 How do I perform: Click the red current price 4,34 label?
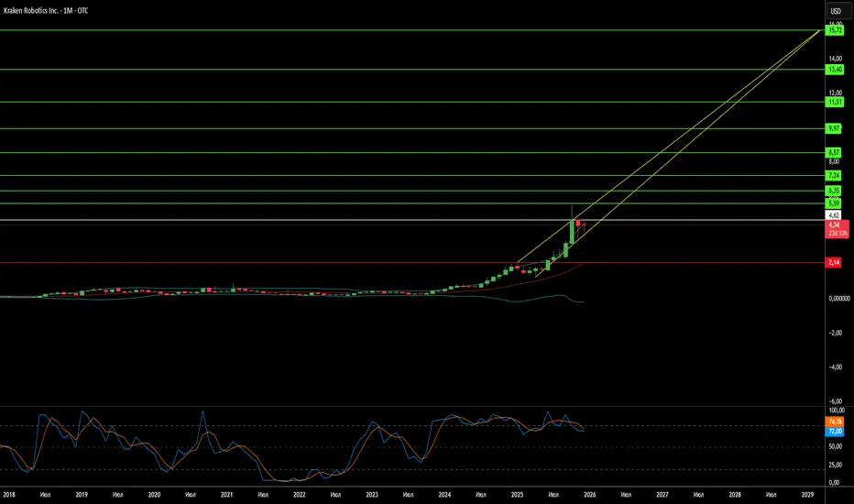point(838,229)
